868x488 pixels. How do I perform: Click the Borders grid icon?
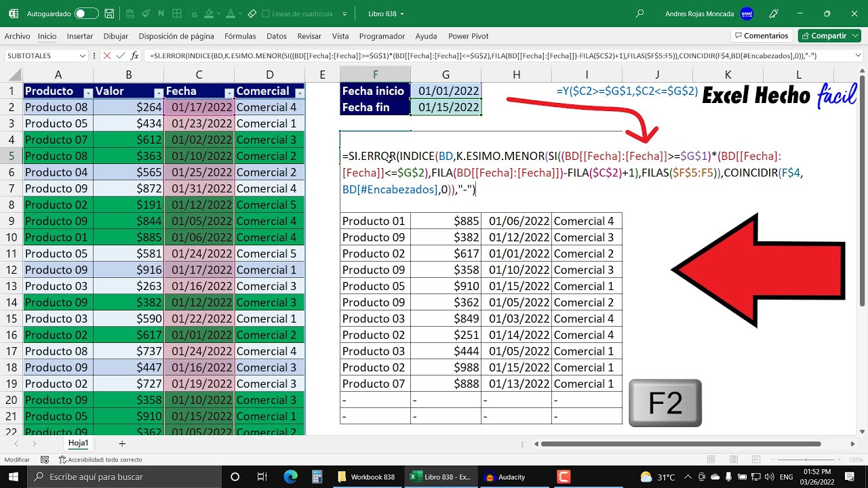(177, 14)
